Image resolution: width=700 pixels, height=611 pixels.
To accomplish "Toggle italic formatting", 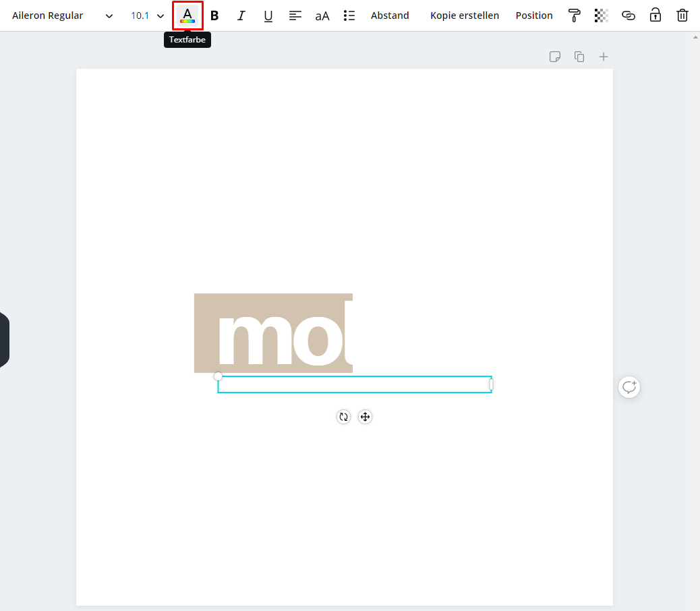I will tap(241, 16).
